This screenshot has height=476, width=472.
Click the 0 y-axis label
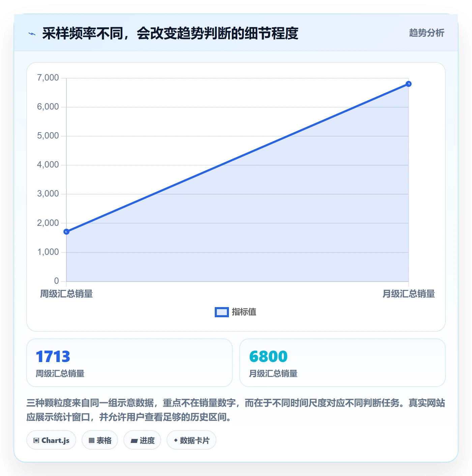tap(57, 281)
